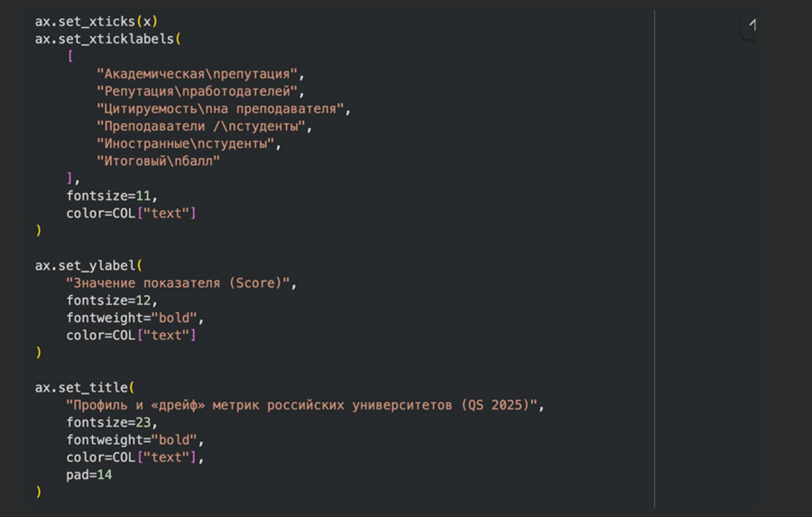Viewport: 812px width, 517px height.
Task: Click the opening square bracket of the label list
Action: coord(70,56)
